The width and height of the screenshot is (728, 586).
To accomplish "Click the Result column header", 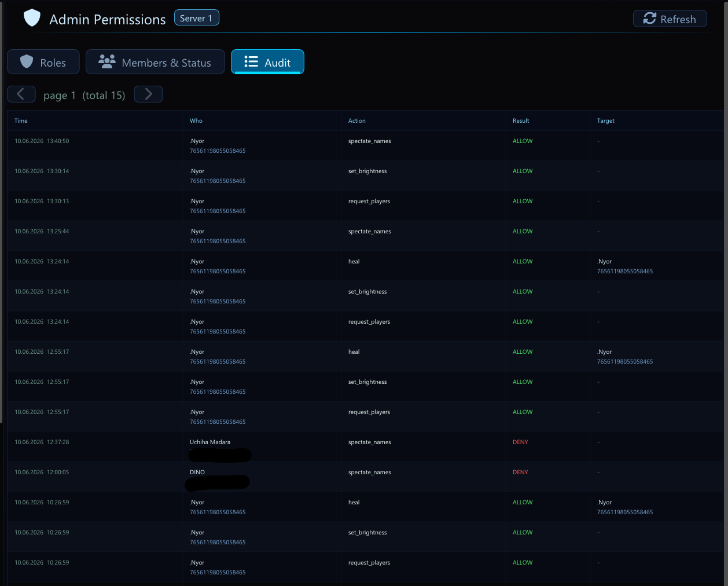I will [521, 120].
